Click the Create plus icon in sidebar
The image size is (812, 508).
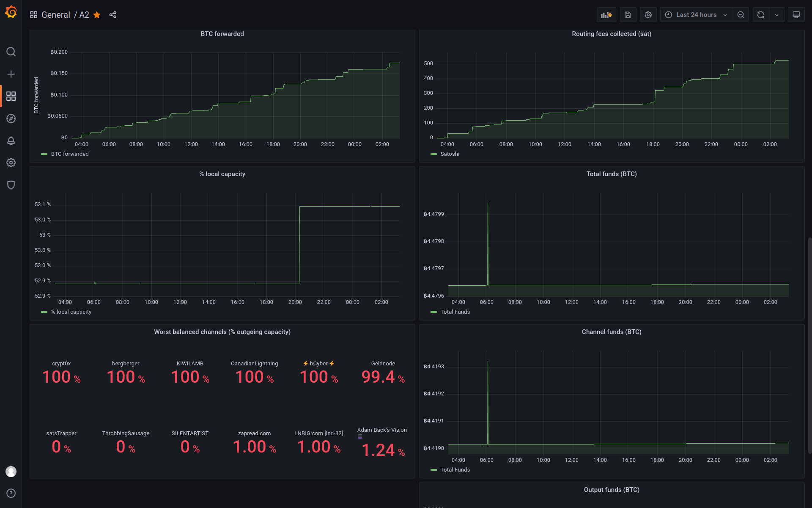(11, 74)
